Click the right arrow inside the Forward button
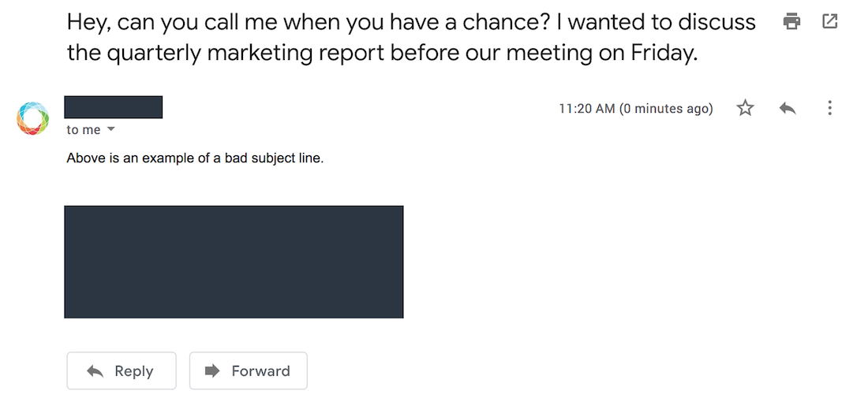This screenshot has height=413, width=868. tap(212, 371)
